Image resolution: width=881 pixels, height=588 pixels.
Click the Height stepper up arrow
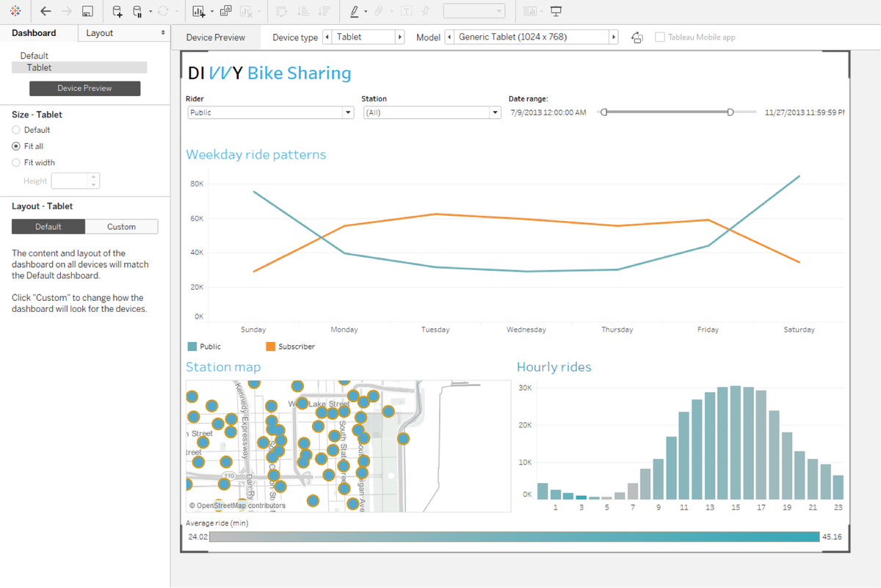(x=93, y=177)
